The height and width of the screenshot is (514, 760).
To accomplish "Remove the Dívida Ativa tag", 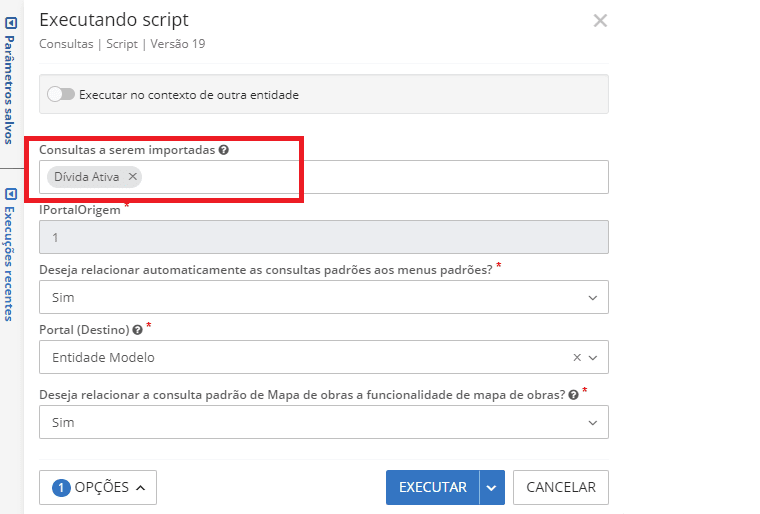I will click(x=132, y=177).
